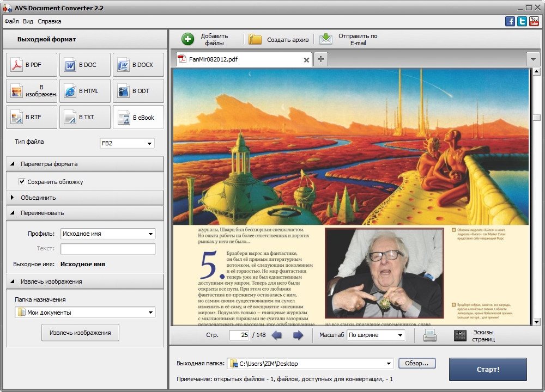Go to previous page with left arrow

click(x=276, y=335)
